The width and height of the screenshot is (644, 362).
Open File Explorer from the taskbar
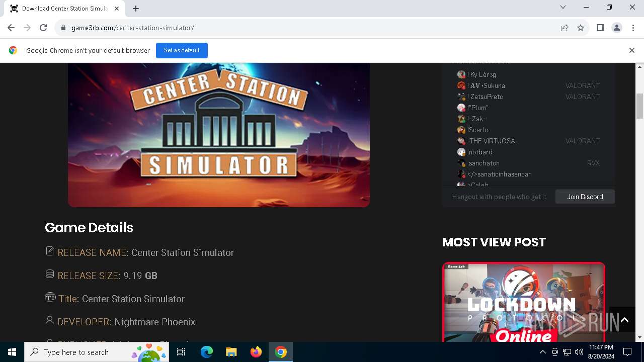[x=231, y=352]
